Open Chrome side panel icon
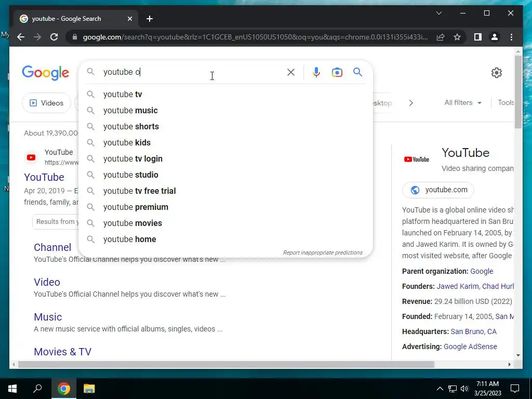This screenshot has width=532, height=399. [478, 37]
